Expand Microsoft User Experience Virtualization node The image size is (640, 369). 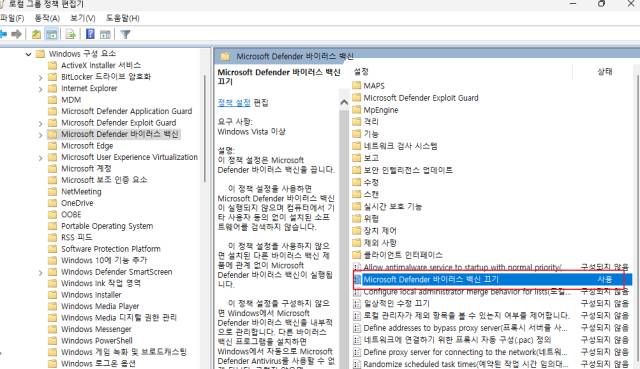click(40, 158)
